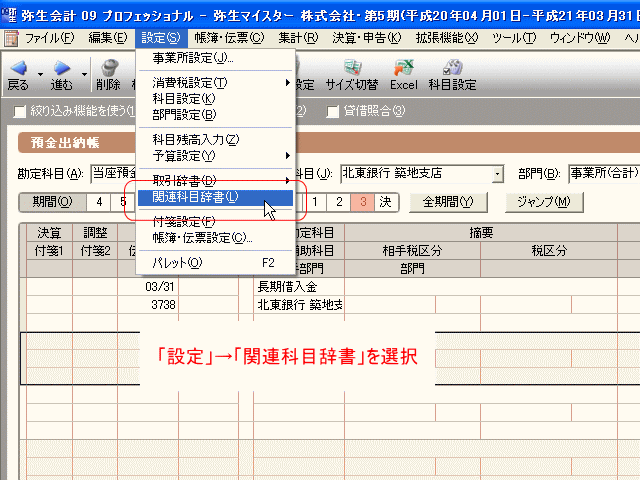Select パレット(O) menu item
Viewport: 640px width, 480px height.
pos(215,262)
